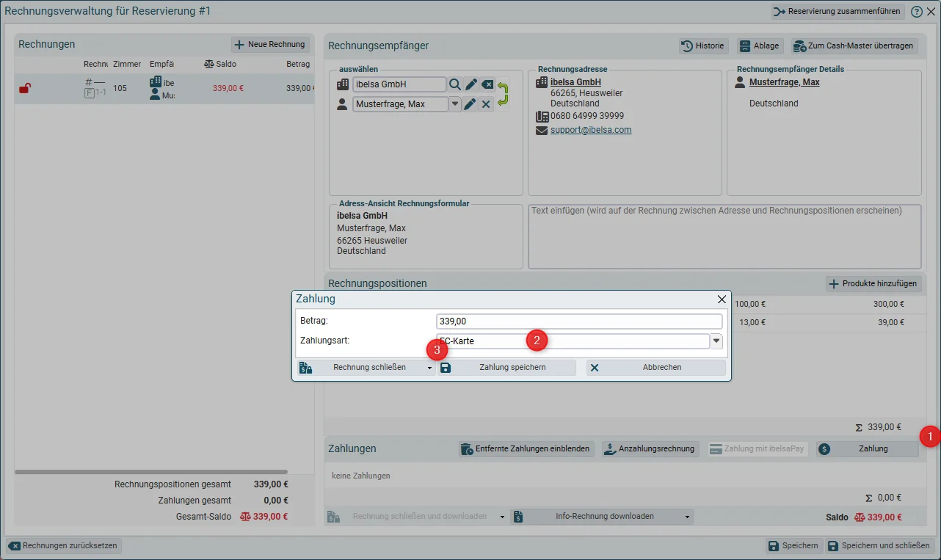941x560 pixels.
Task: Click the Zahlungsart field showing EC-Karte
Action: [573, 341]
